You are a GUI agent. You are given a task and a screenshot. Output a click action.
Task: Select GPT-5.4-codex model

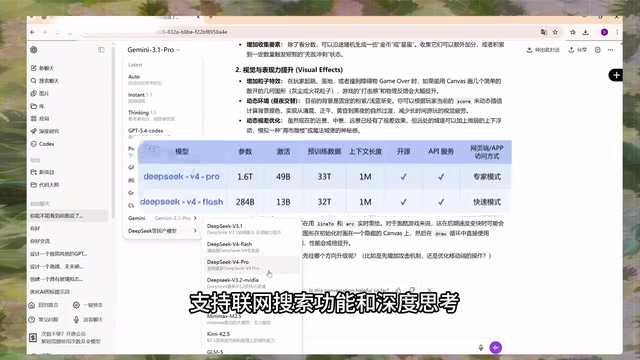162,133
